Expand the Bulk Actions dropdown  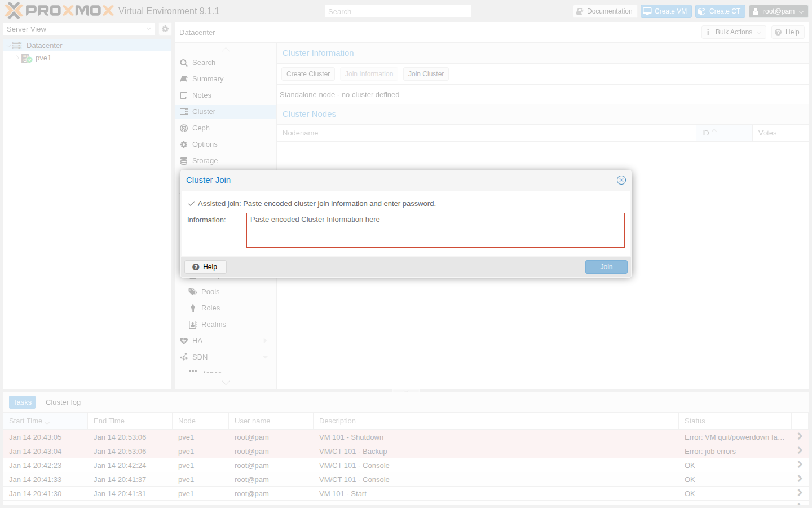coord(734,32)
